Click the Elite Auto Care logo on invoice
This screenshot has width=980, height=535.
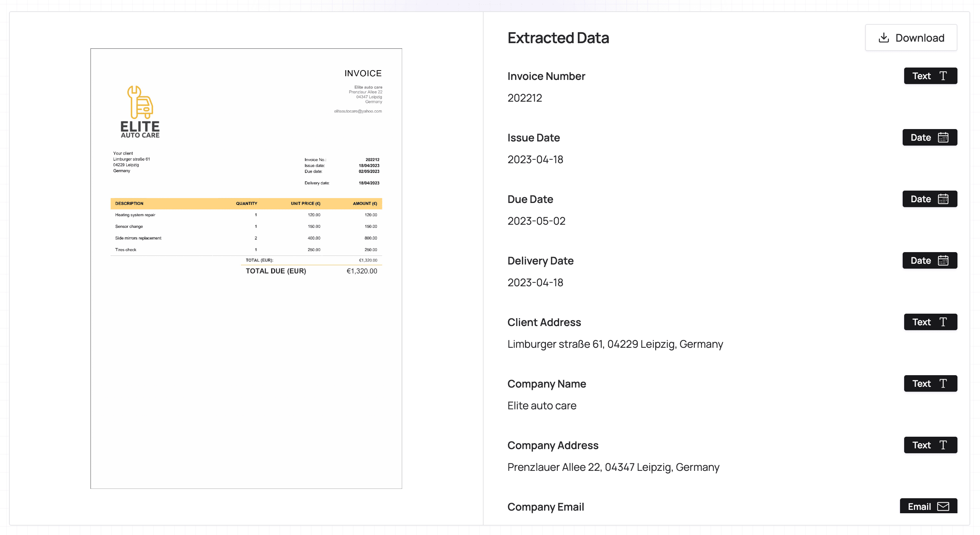point(140,112)
